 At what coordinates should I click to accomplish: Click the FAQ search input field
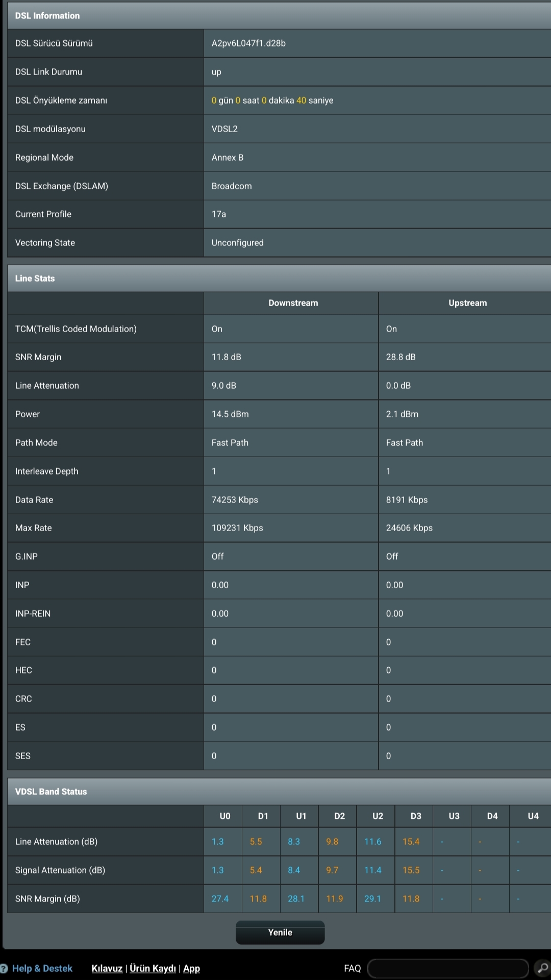point(448,968)
